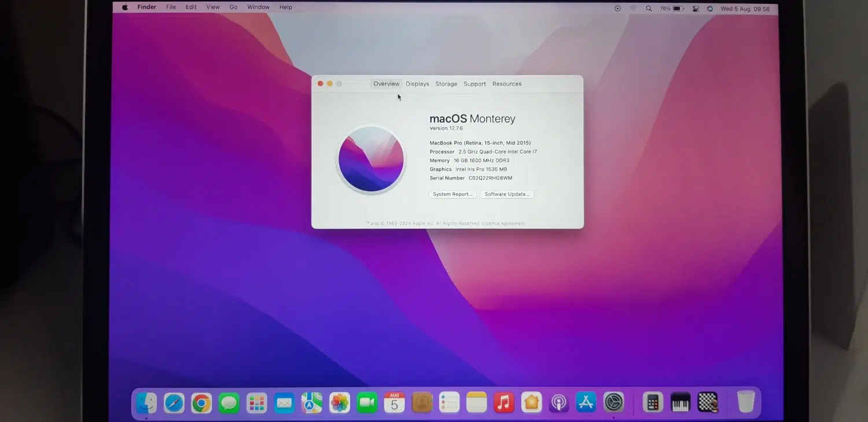Switch to the Displays tab
868x422 pixels.
point(417,84)
